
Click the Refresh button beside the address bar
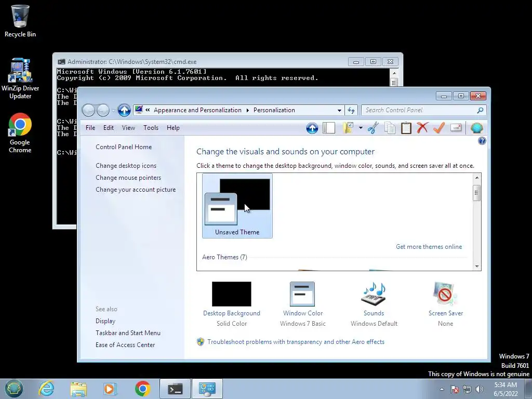[351, 110]
